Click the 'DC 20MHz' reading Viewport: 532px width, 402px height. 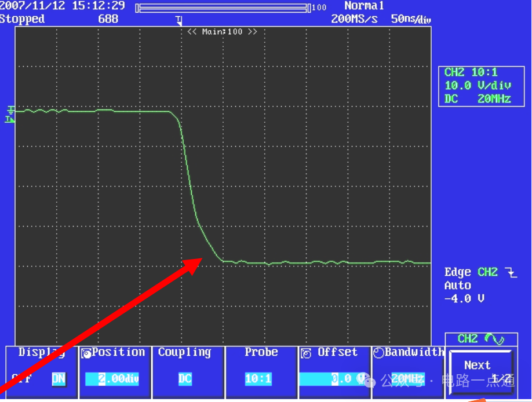pyautogui.click(x=478, y=98)
